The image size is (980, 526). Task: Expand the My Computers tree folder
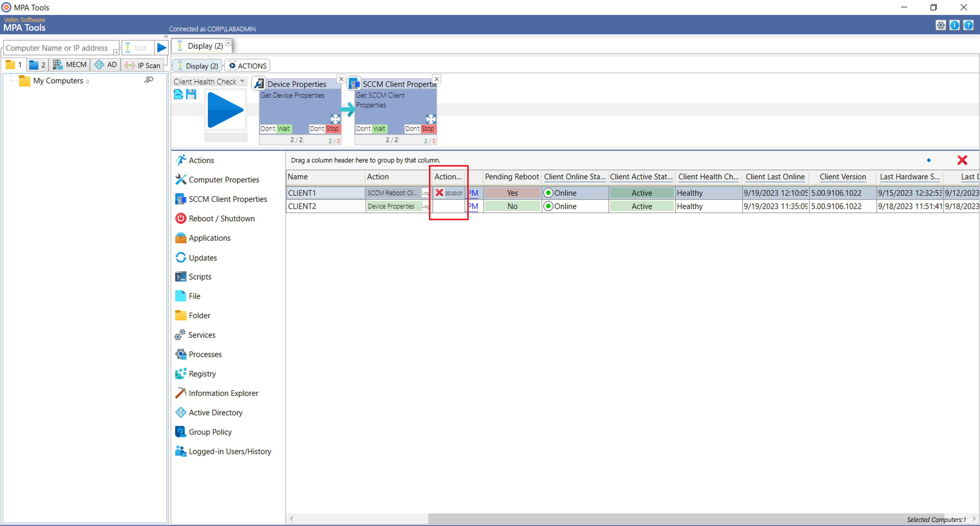pos(24,81)
